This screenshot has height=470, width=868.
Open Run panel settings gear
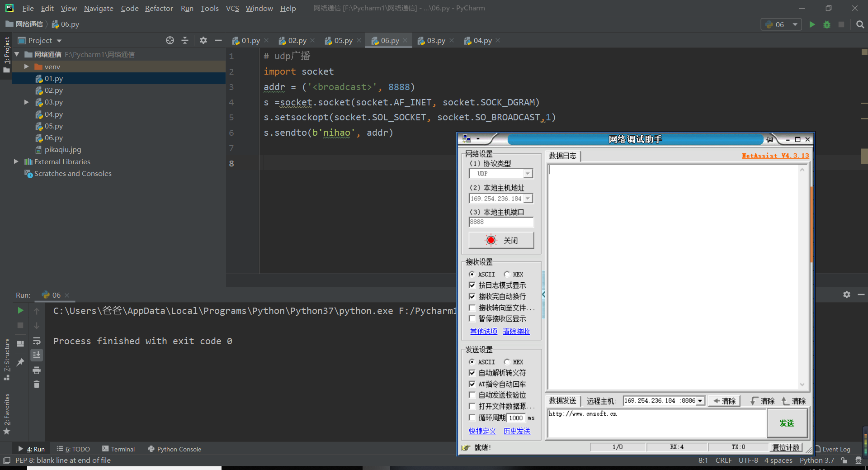click(x=847, y=294)
